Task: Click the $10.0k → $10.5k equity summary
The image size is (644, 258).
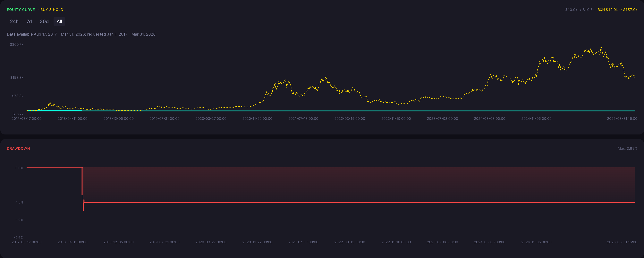Action: (580, 10)
